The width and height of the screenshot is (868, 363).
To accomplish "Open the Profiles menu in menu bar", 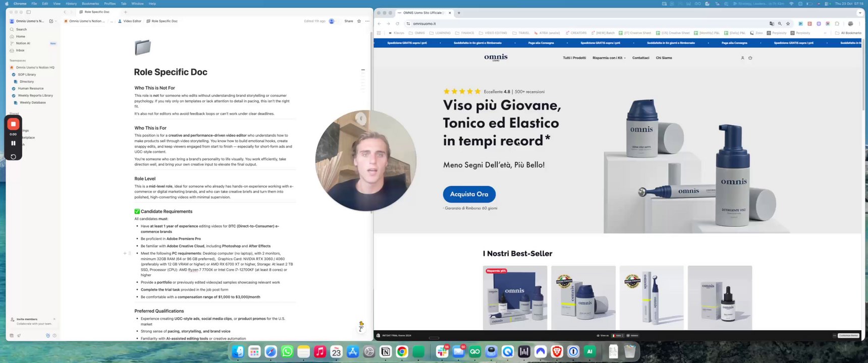I will 110,4.
